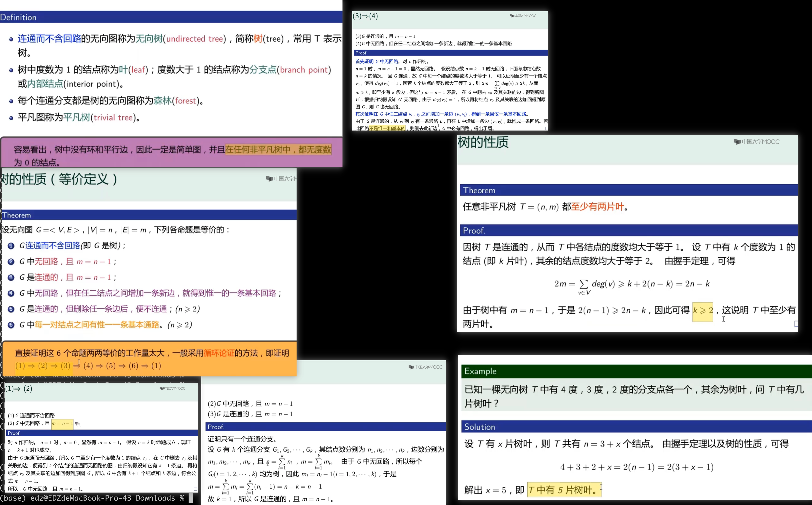Select the blue Solution header bar
Image resolution: width=812 pixels, height=505 pixels.
coord(634,427)
